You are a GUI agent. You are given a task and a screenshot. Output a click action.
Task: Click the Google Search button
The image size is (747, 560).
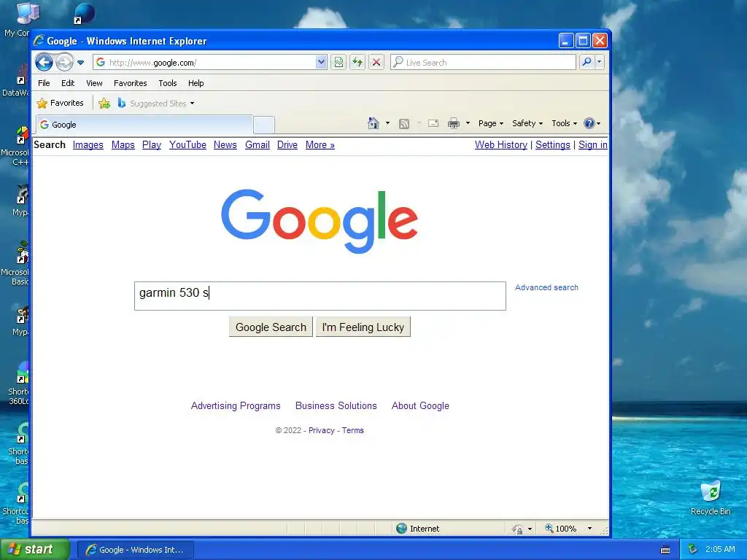pyautogui.click(x=271, y=327)
